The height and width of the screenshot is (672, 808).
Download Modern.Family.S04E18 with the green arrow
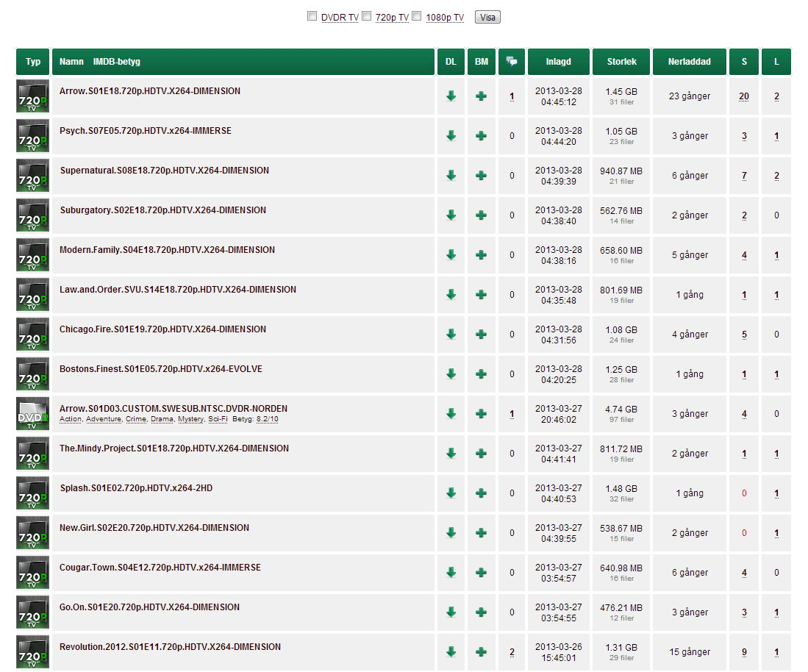click(x=451, y=255)
